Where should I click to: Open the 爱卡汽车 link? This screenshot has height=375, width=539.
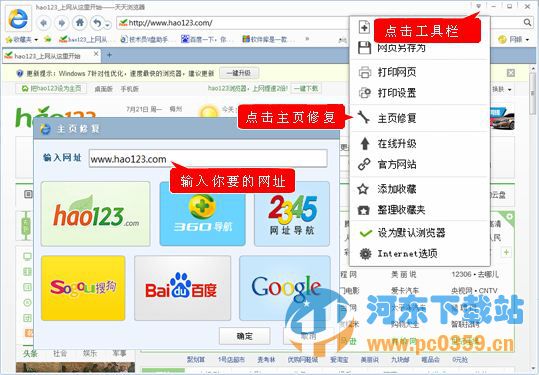[x=405, y=291]
